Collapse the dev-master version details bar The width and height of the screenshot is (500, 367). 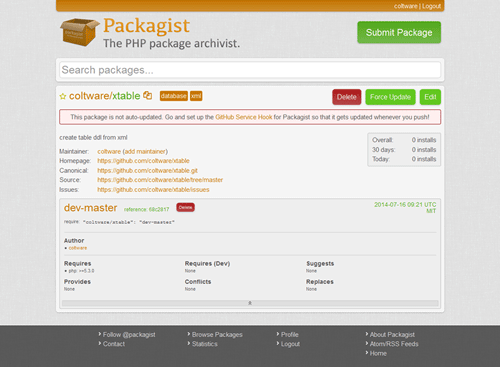(250, 303)
